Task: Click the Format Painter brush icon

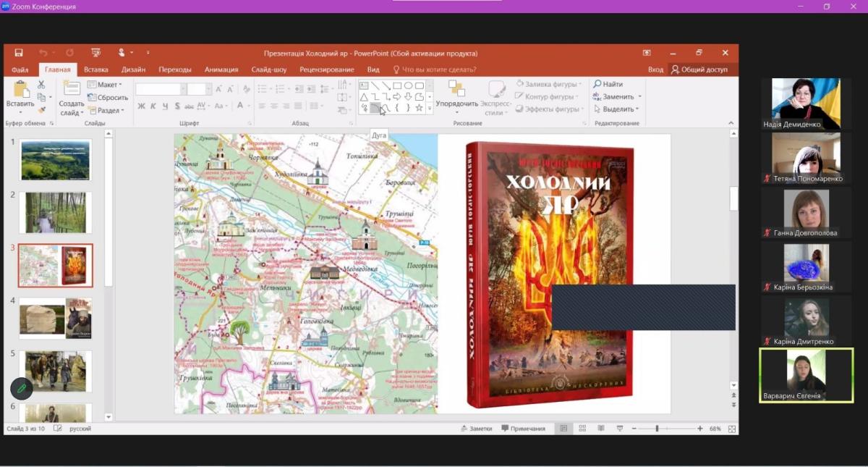Action: pos(41,109)
